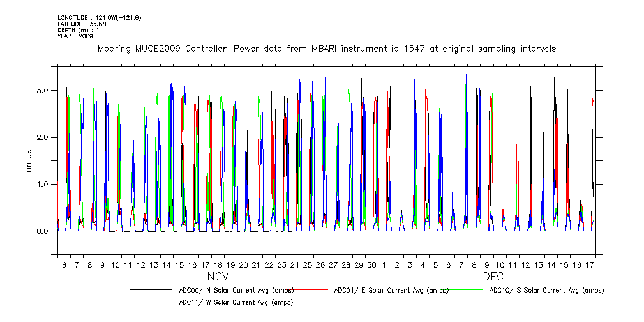644x322 pixels.
Task: Select the ADC10/ S Solar Current legend label
Action: 546,290
